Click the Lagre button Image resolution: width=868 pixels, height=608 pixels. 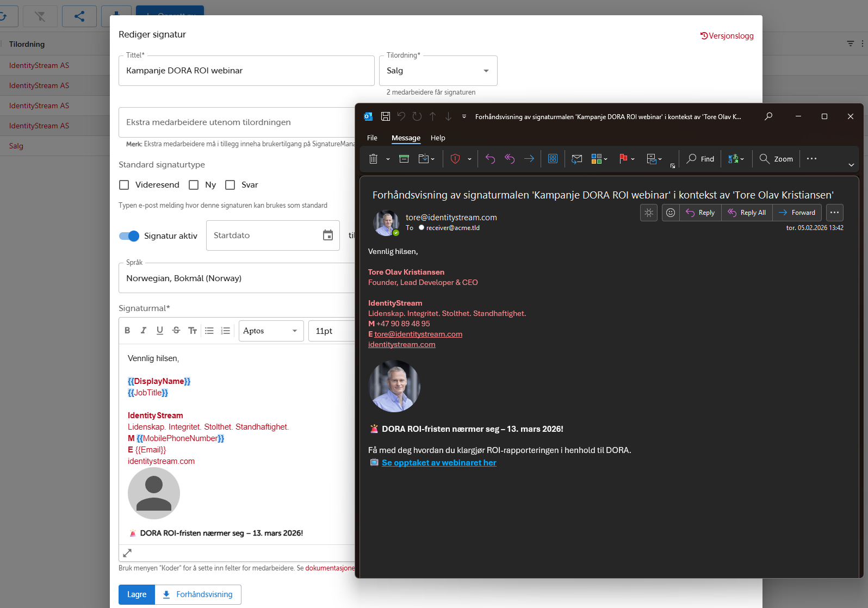(137, 594)
